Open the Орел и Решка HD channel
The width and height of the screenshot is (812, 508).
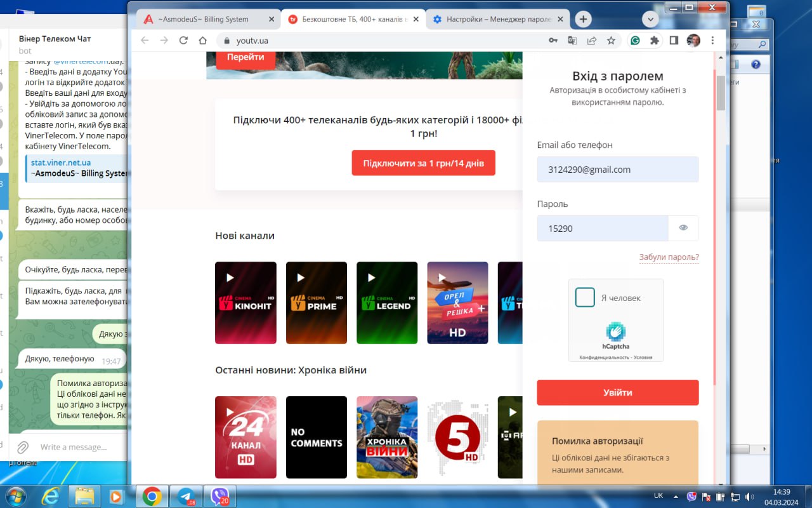click(x=458, y=303)
